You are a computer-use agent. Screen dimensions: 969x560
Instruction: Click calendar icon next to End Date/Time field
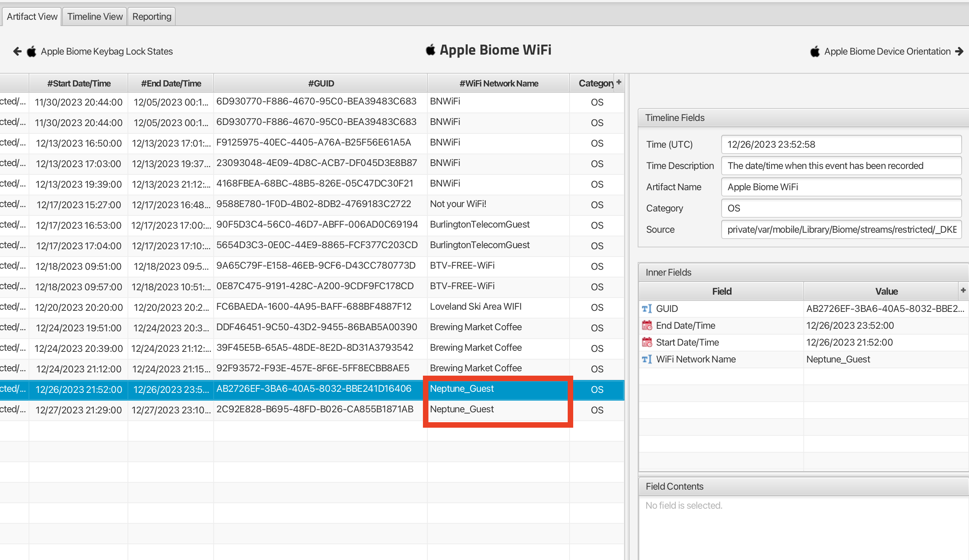(x=647, y=325)
